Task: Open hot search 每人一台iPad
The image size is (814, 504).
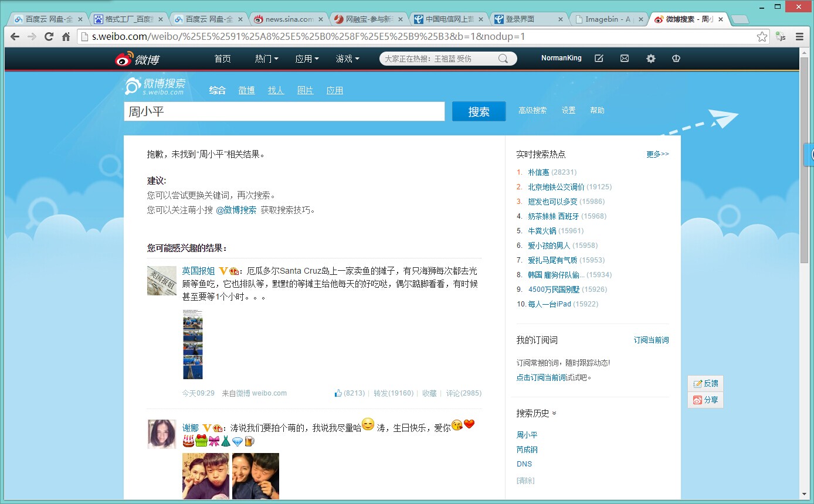Action: pyautogui.click(x=550, y=304)
